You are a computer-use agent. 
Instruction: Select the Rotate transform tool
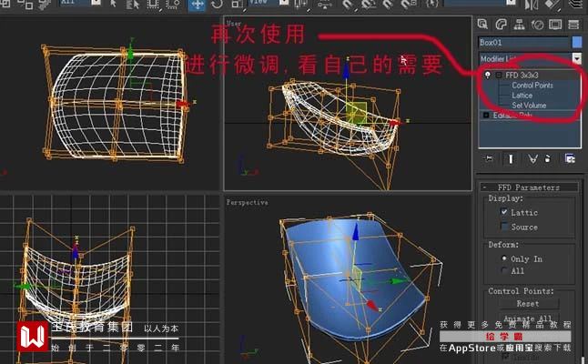click(x=218, y=5)
